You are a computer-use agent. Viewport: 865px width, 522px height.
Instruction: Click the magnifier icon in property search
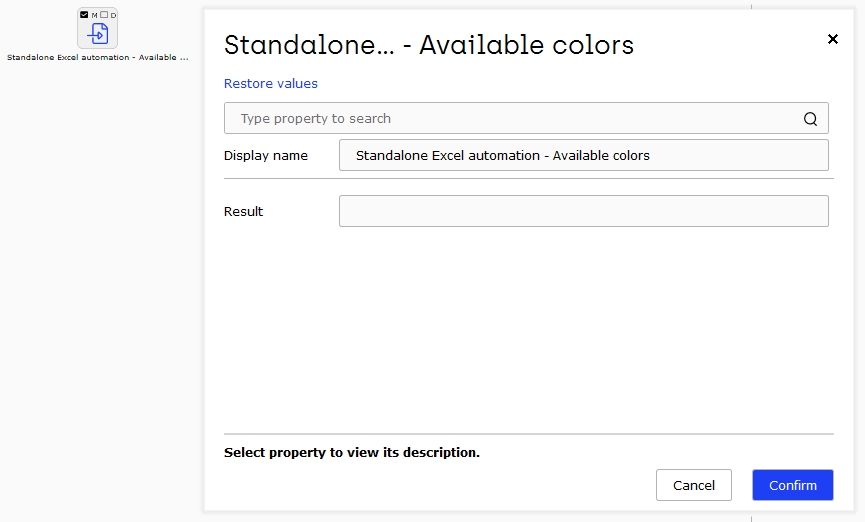pyautogui.click(x=810, y=119)
